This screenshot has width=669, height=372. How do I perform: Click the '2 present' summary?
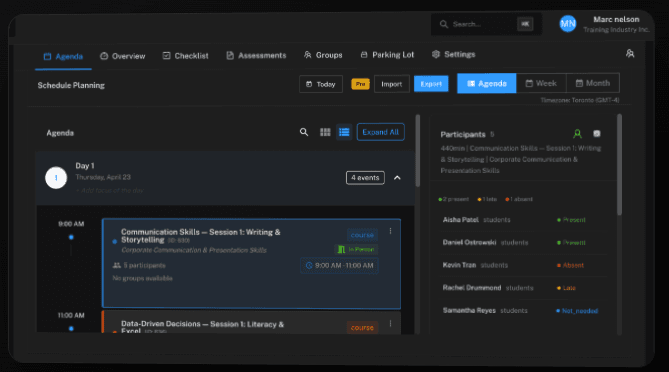[454, 199]
